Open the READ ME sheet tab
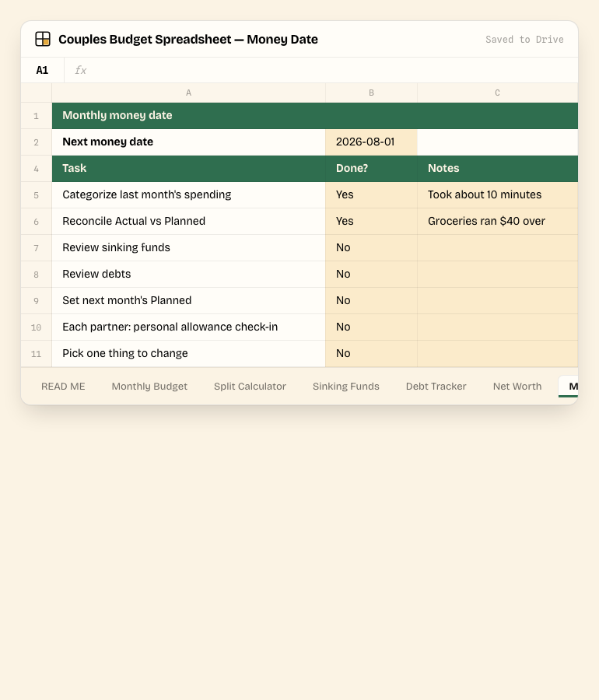Screen dimensions: 599x700 (63, 386)
